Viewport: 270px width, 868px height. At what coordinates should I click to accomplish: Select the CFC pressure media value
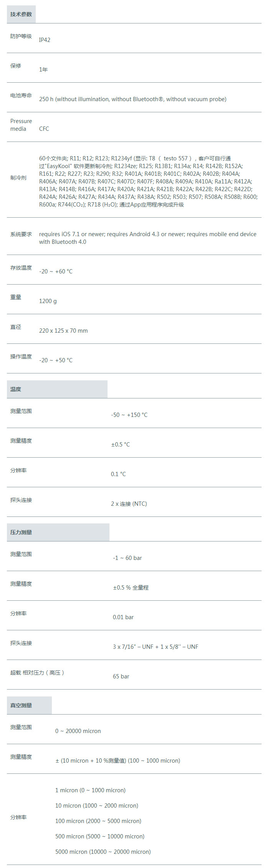pos(44,129)
